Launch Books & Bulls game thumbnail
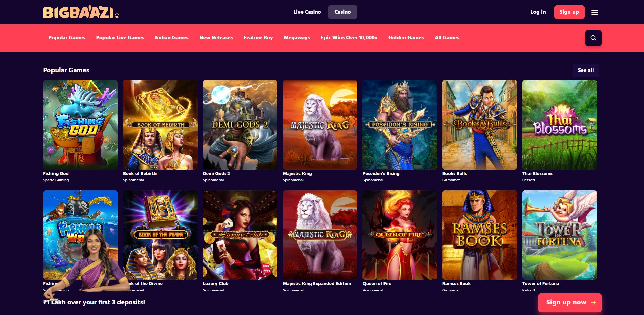Screen dimensions: 644x315 [x=480, y=125]
